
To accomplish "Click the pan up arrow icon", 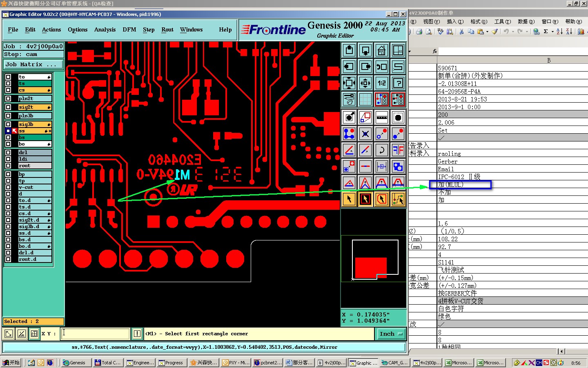I will point(349,50).
